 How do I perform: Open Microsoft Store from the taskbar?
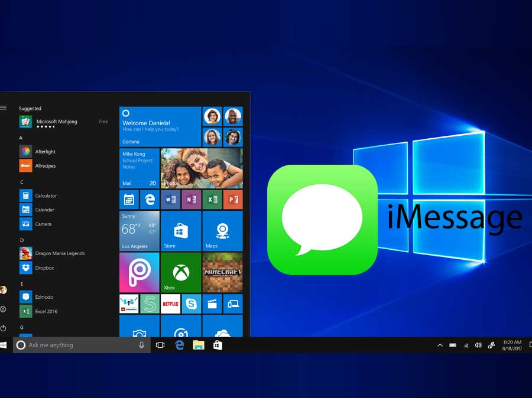pyautogui.click(x=218, y=345)
